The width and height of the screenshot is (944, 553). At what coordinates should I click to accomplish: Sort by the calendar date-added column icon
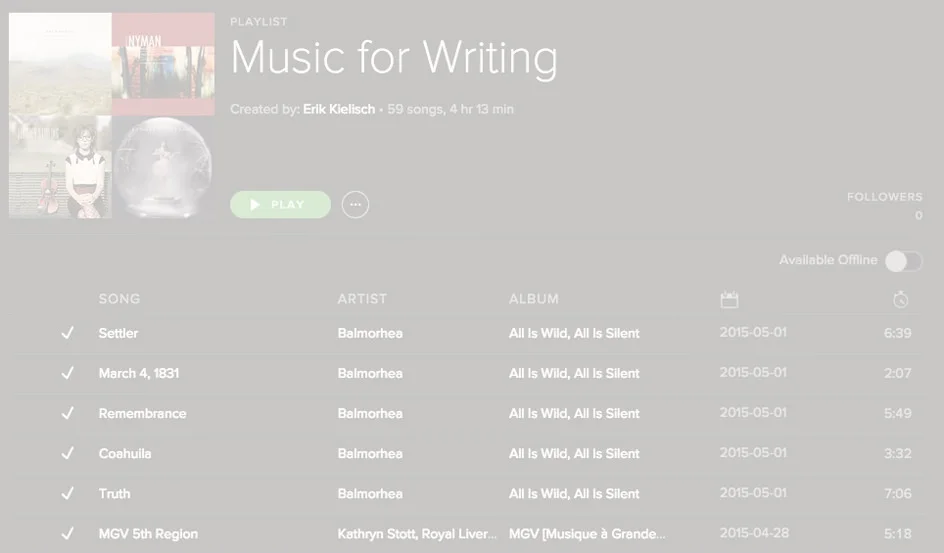click(x=729, y=299)
